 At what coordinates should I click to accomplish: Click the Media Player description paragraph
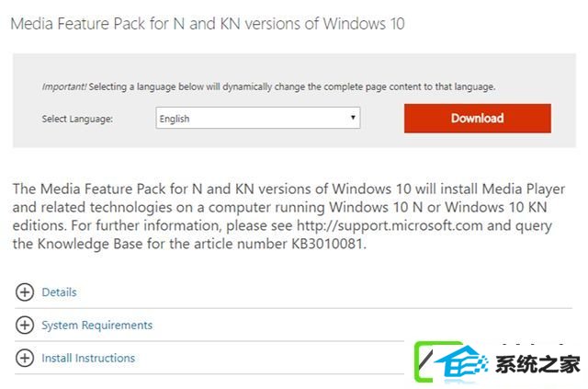pos(288,216)
